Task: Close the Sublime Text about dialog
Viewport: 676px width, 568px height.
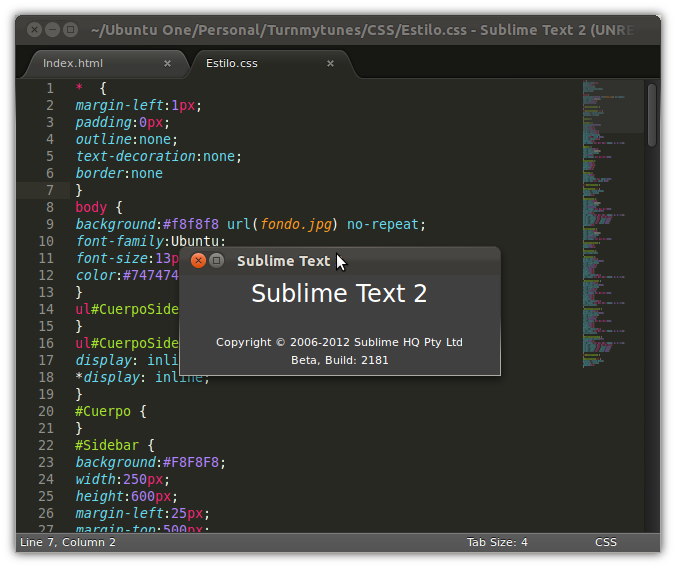Action: [198, 260]
